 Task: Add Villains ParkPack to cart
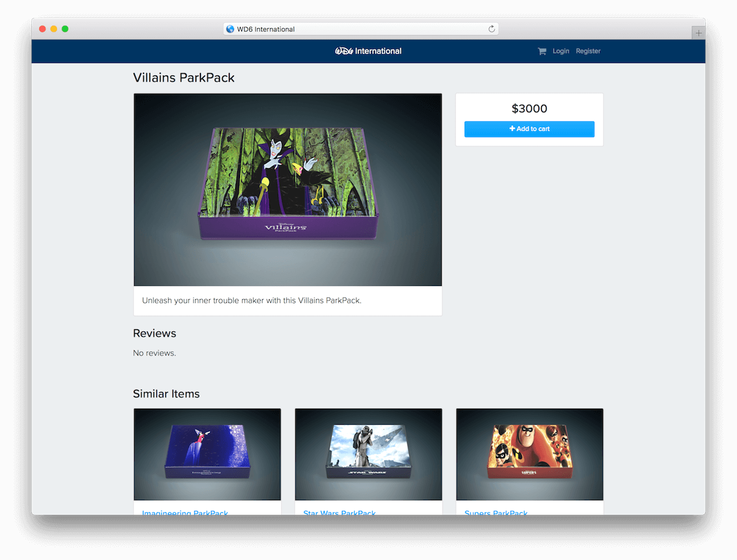529,129
